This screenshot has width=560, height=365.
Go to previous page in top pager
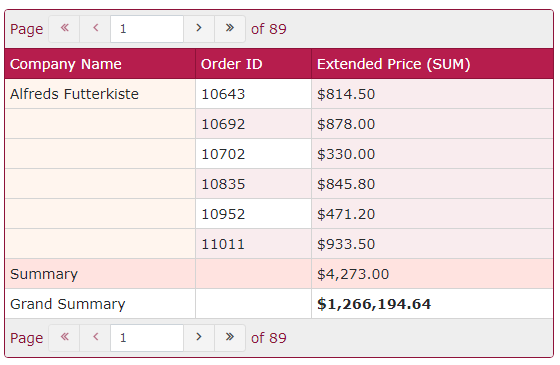(95, 29)
